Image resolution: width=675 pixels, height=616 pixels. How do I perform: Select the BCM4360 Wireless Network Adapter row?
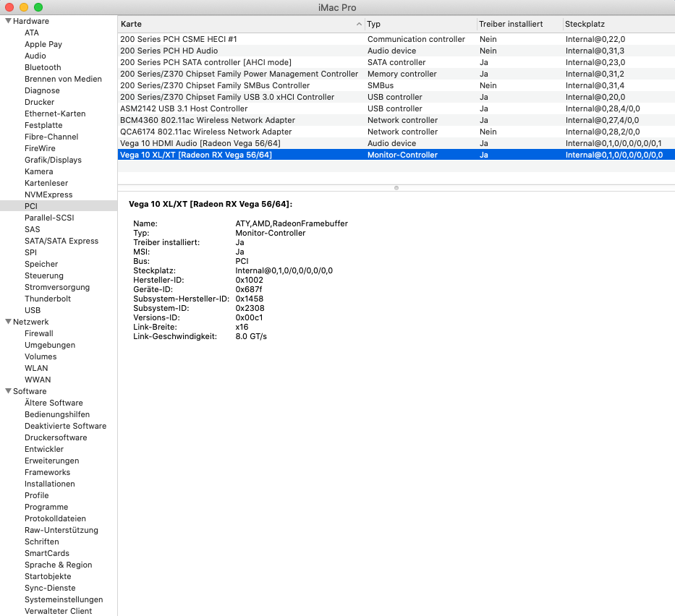[x=396, y=121]
